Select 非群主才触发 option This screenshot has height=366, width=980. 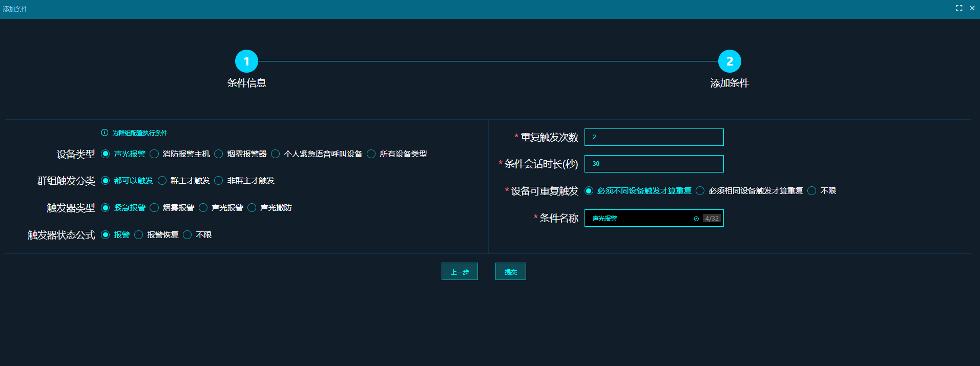(x=219, y=181)
